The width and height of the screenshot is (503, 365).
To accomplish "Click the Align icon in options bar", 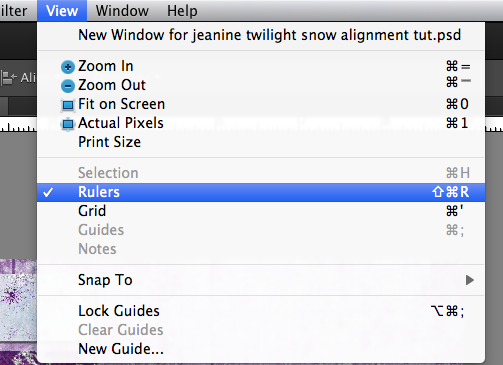I will coord(9,78).
